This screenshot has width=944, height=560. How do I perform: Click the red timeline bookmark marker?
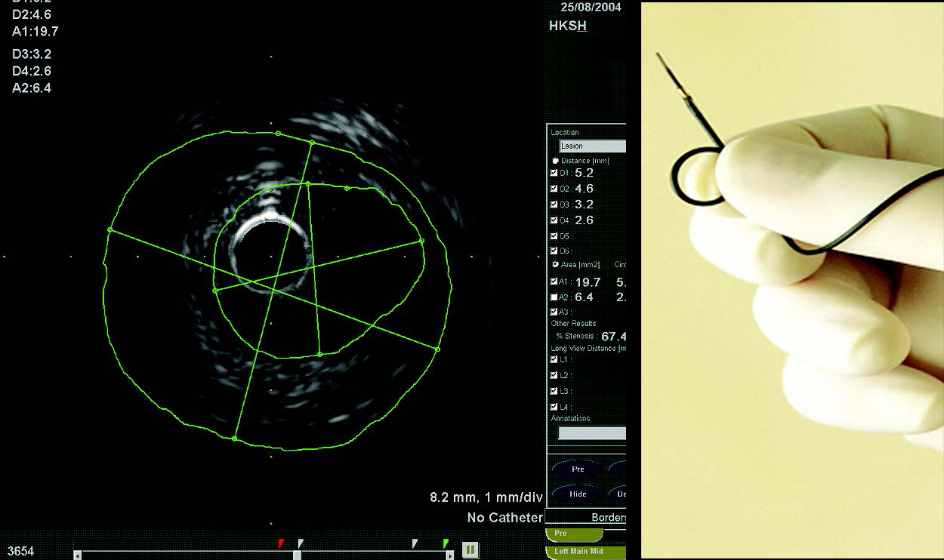(x=281, y=543)
